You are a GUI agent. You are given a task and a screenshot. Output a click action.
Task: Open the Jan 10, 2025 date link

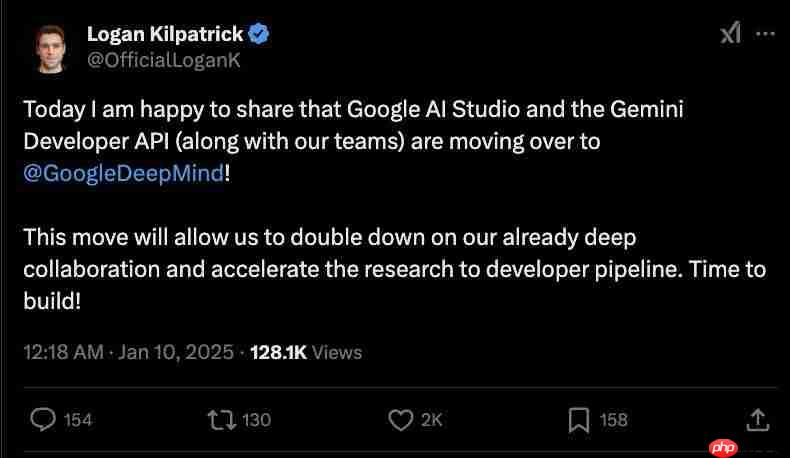(179, 352)
